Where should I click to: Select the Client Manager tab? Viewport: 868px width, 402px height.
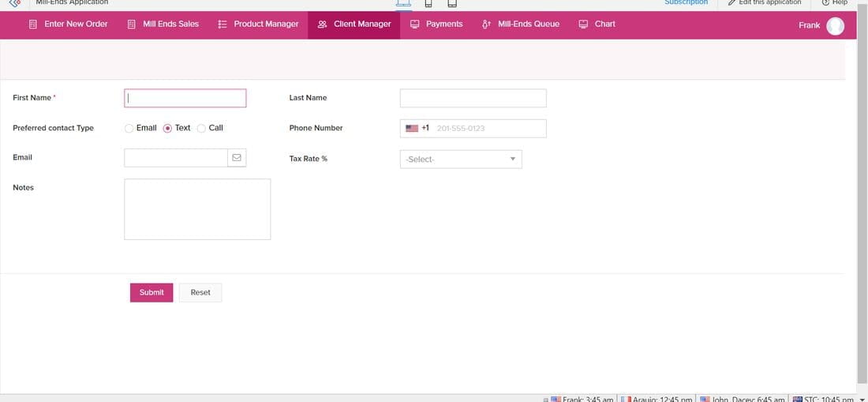click(x=354, y=24)
